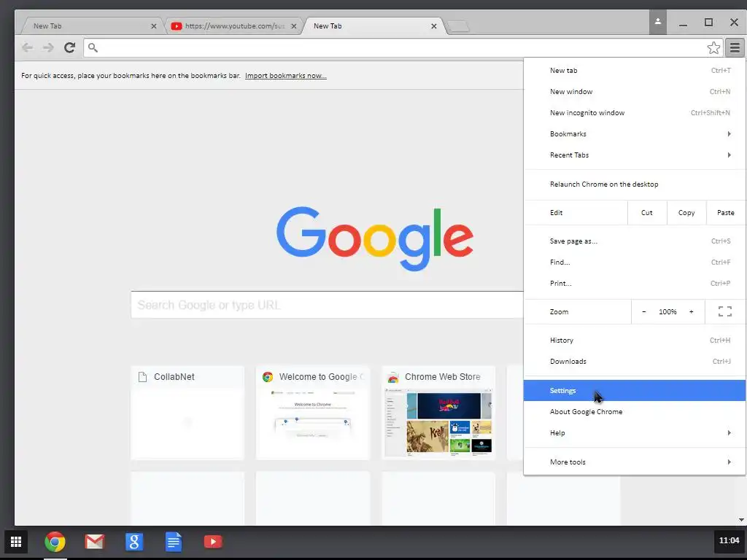
Task: Click the Copy button
Action: click(686, 213)
